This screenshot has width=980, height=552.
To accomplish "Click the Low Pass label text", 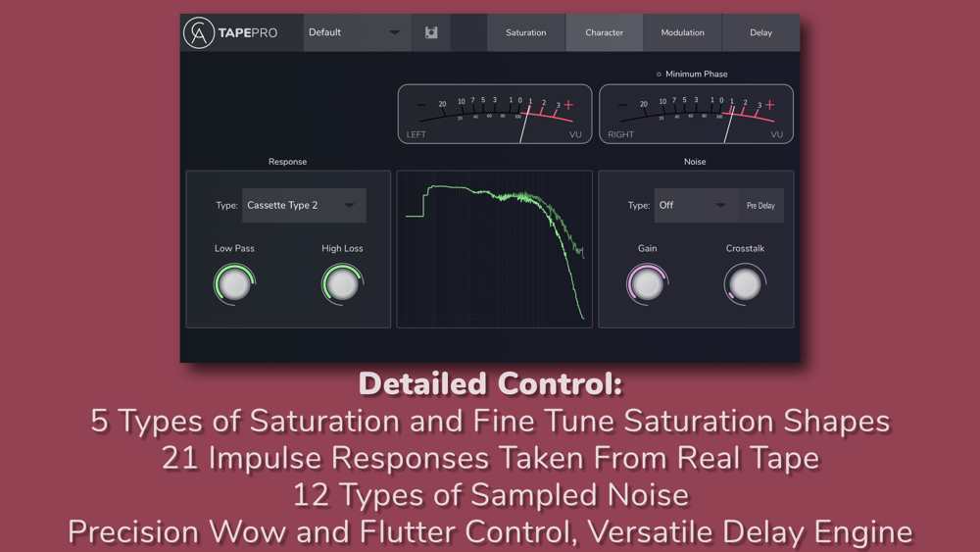I will tap(234, 248).
